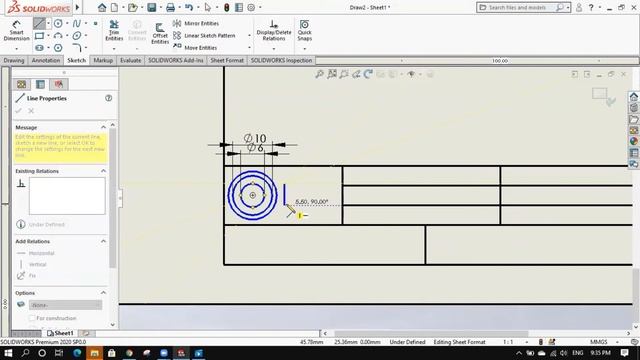Open Display/Delete Relations
The image size is (640, 360).
[x=274, y=31]
